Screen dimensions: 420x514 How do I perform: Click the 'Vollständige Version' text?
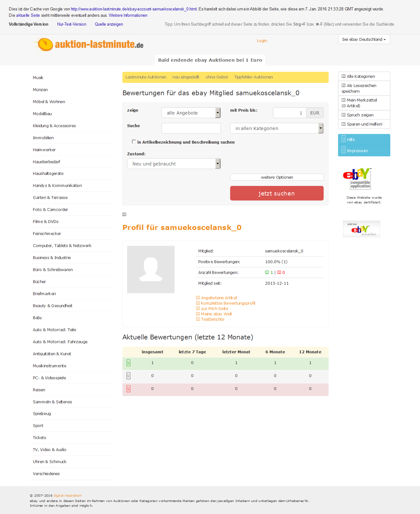[x=28, y=24]
